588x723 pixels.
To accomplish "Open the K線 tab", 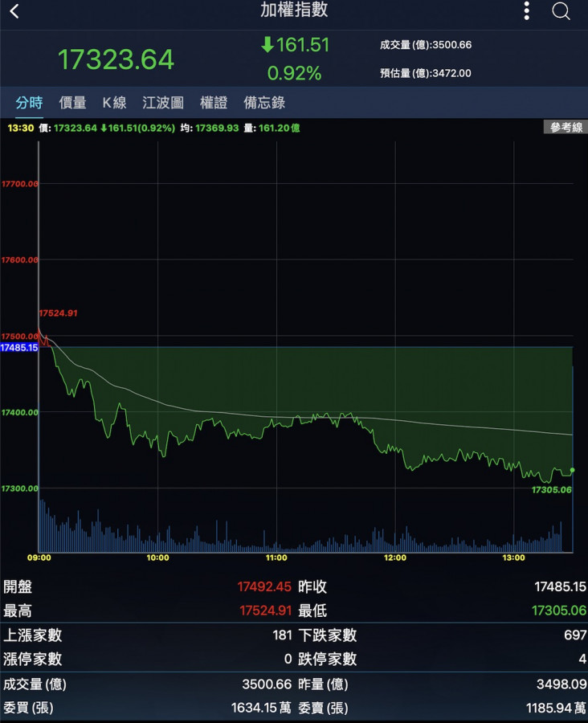I will 114,102.
